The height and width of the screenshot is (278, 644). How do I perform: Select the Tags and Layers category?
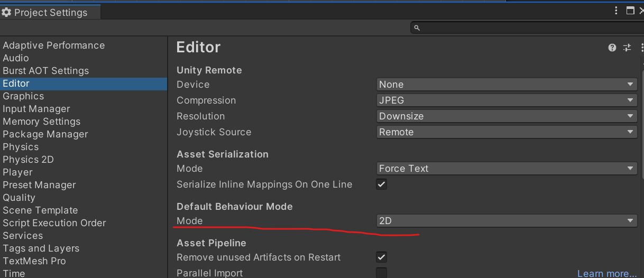tap(84, 248)
